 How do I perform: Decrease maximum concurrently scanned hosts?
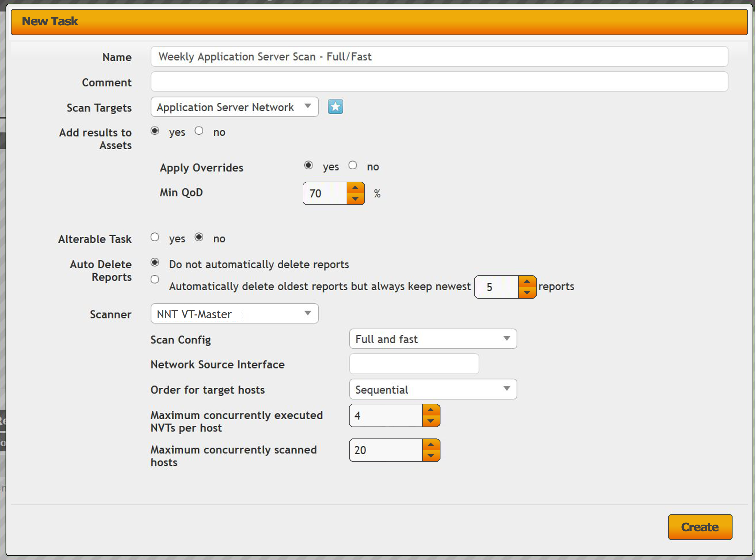click(x=430, y=456)
